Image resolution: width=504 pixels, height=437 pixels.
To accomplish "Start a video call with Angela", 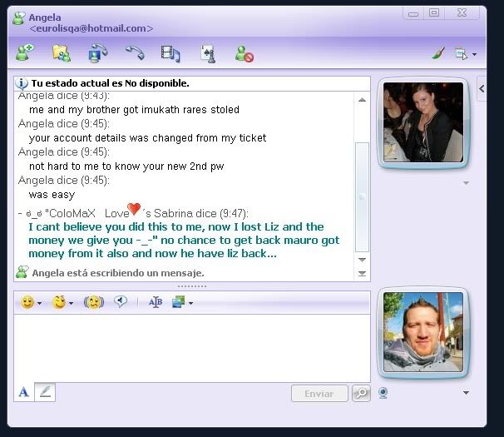I will point(98,53).
